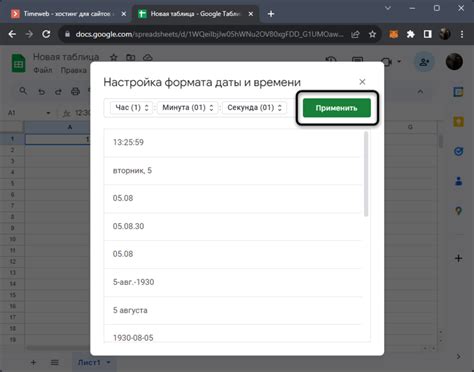
Task: Close the date and time format dialog
Action: 362,82
